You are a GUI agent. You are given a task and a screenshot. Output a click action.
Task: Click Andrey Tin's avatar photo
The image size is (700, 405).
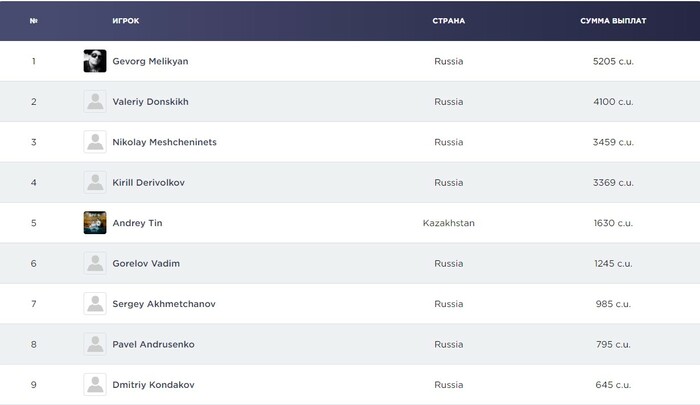tap(95, 223)
